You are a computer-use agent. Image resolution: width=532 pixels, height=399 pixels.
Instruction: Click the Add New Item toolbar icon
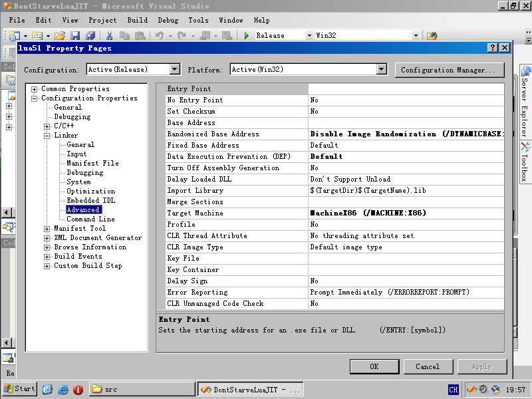point(37,35)
